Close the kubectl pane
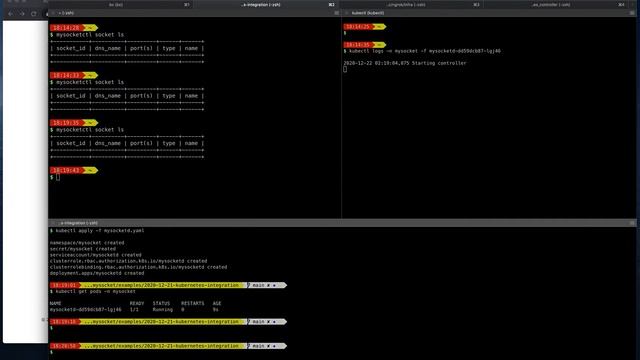This screenshot has height=360, width=640. click(347, 13)
